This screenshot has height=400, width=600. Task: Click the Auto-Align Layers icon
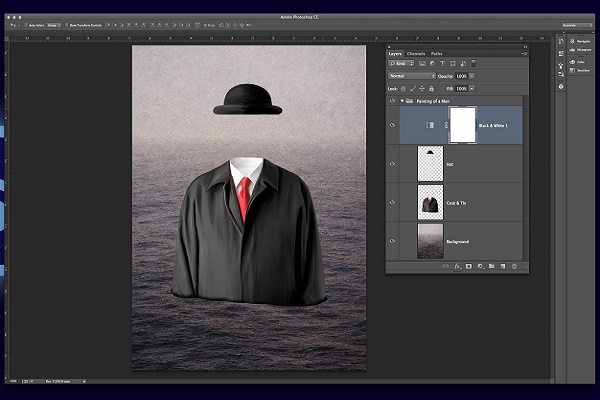coord(197,25)
